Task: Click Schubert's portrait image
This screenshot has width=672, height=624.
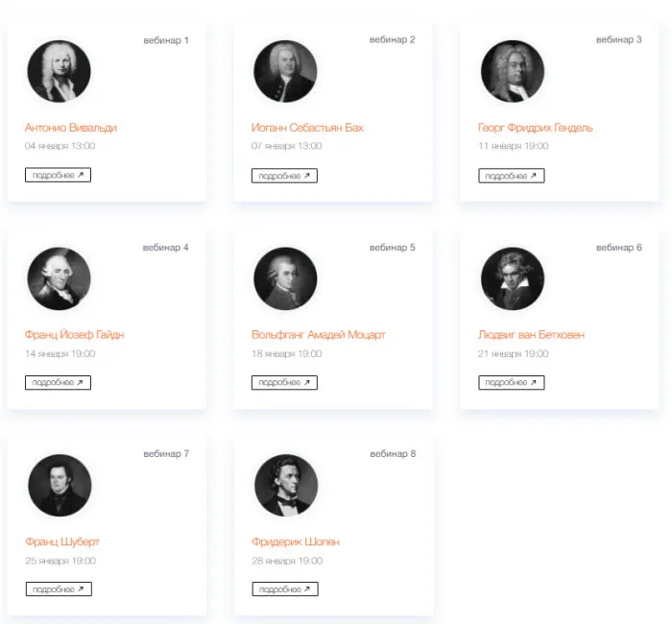Action: 59,486
